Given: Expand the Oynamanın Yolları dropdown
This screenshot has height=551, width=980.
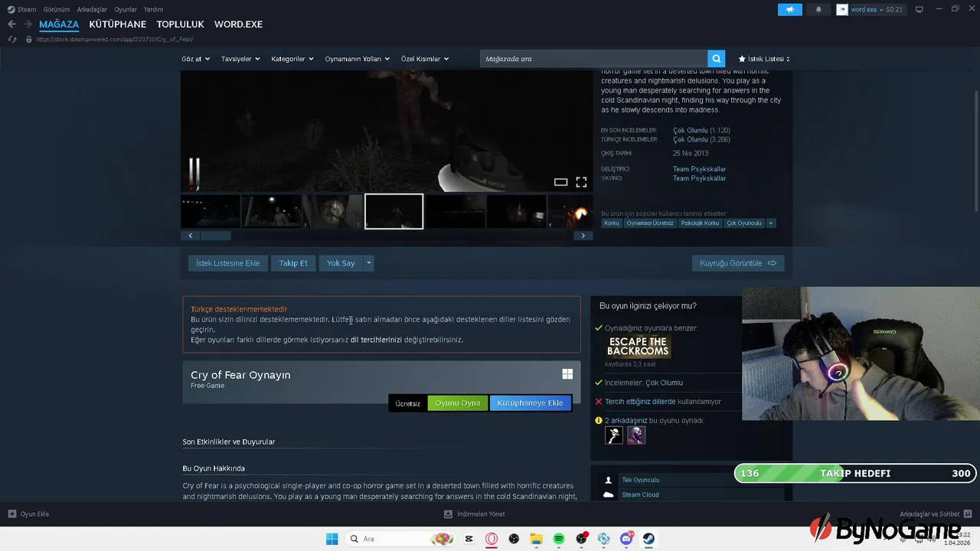Looking at the screenshot, I should [358, 59].
